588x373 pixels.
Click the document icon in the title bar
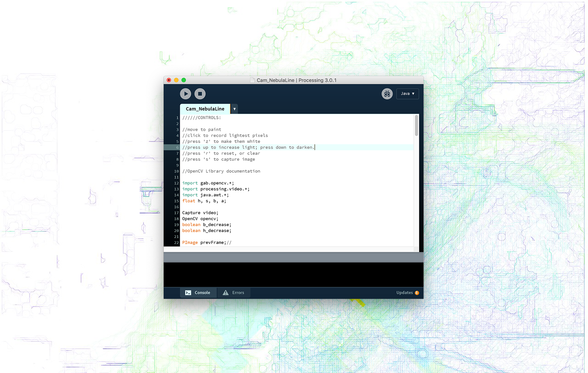[252, 80]
